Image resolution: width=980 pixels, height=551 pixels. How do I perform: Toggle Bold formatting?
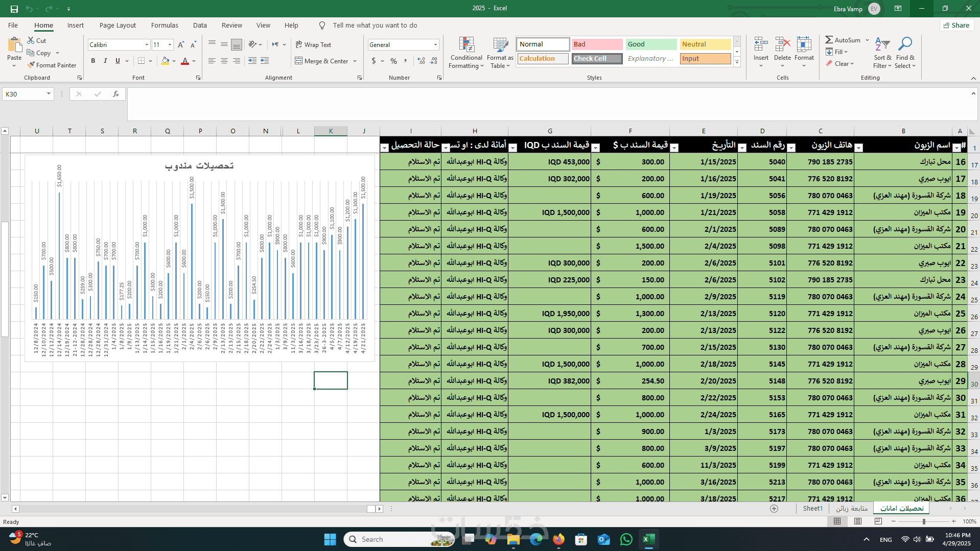click(x=93, y=61)
